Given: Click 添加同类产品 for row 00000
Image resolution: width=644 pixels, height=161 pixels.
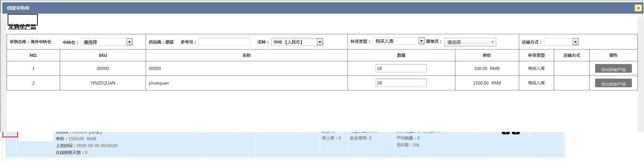Looking at the screenshot, I should coord(613,69).
